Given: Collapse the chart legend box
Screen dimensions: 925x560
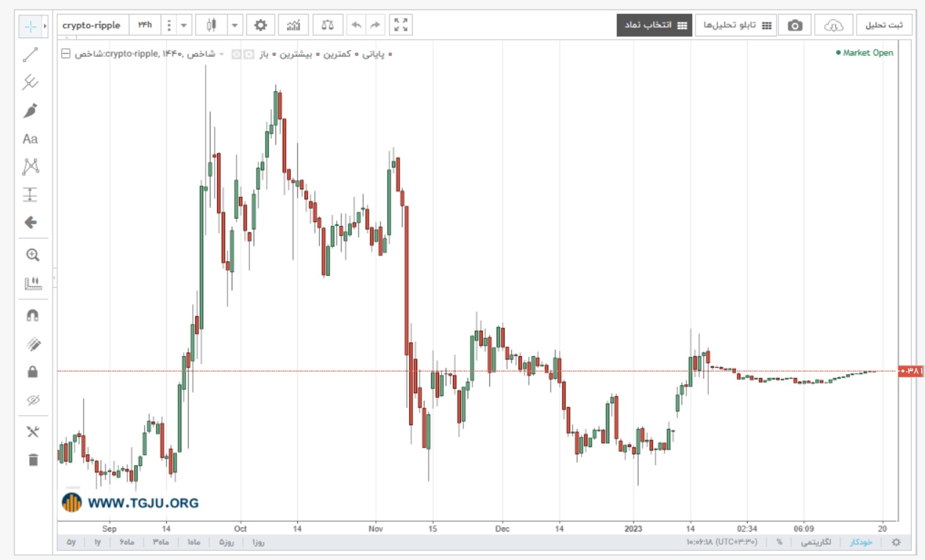Looking at the screenshot, I should [66, 54].
